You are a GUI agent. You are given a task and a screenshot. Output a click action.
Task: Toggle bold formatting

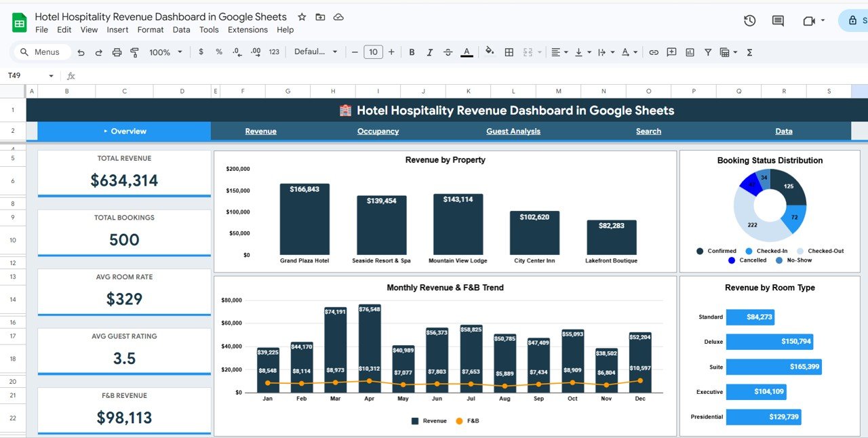[412, 52]
